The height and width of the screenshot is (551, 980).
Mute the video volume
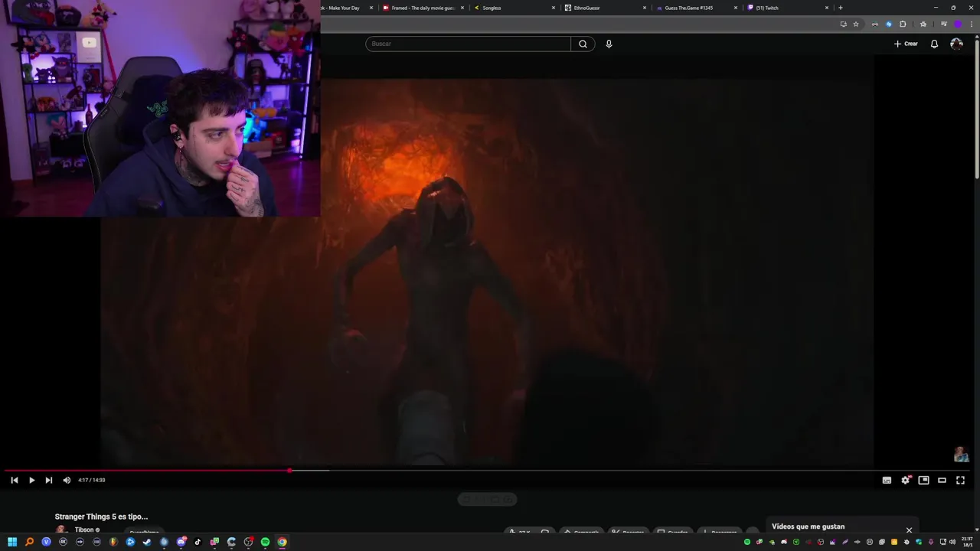[67, 480]
